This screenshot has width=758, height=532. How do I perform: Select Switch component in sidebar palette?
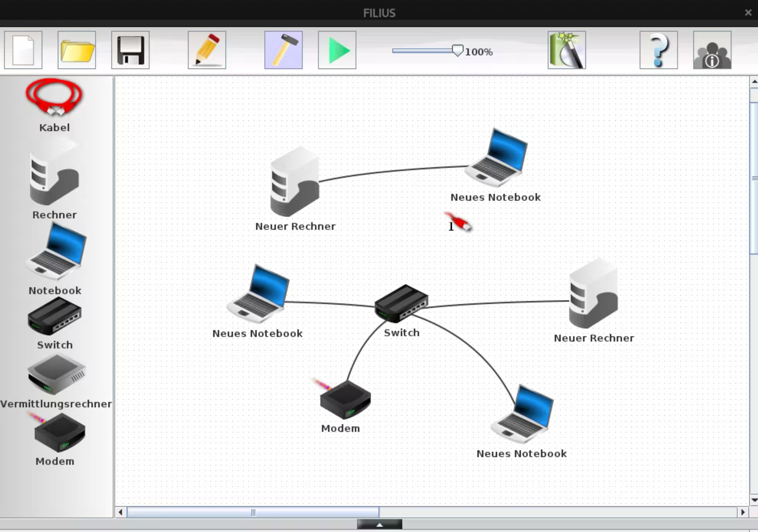pyautogui.click(x=54, y=316)
